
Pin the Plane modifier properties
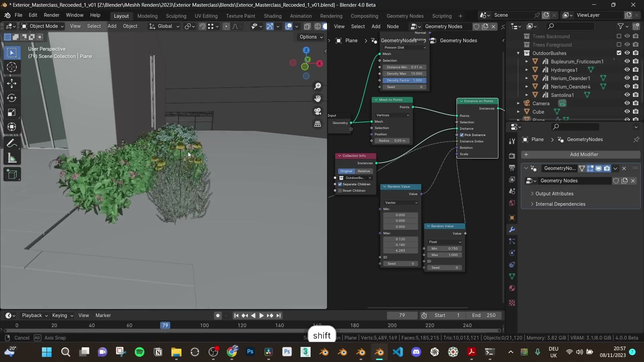point(636,139)
